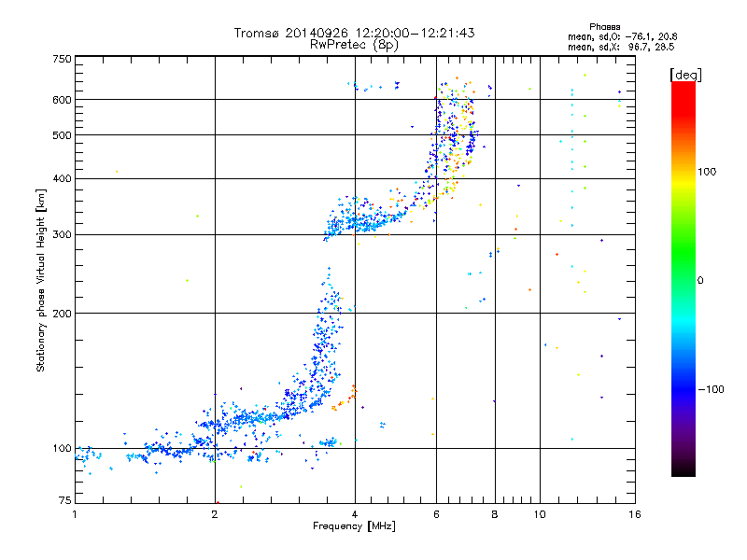Viewport: 747px width, 560px height.
Task: Click the y-axis '400' tick label
Action: tap(62, 179)
